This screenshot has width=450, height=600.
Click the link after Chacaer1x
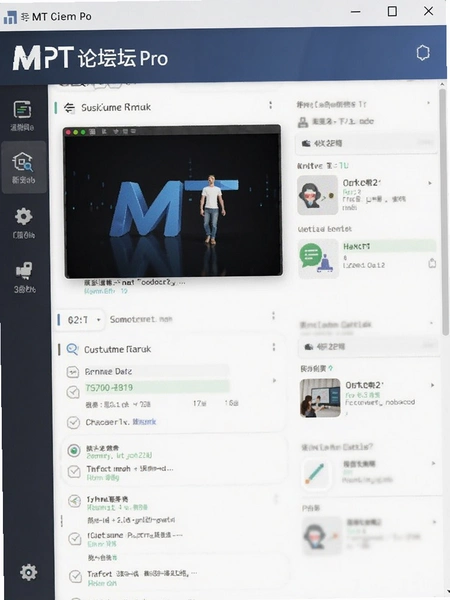pyautogui.click(x=145, y=422)
